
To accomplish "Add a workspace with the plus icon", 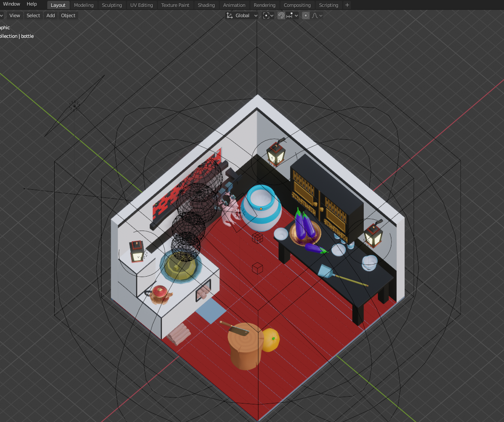I will [x=347, y=5].
